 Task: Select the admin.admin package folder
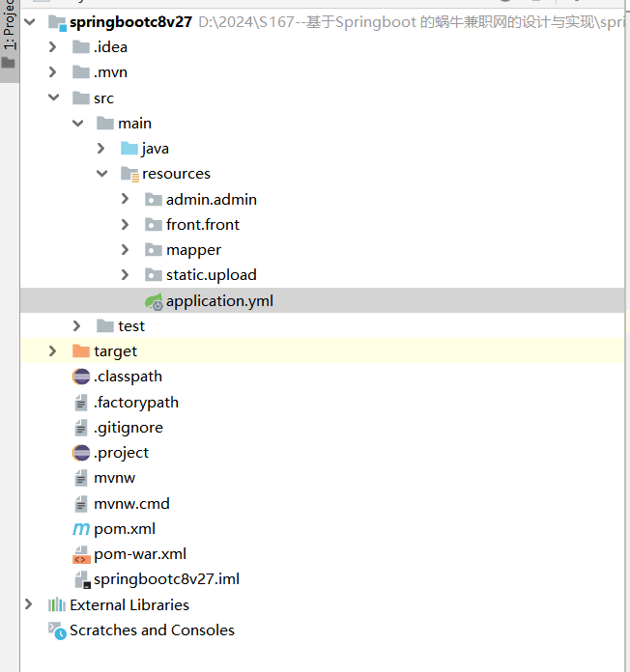(x=211, y=200)
